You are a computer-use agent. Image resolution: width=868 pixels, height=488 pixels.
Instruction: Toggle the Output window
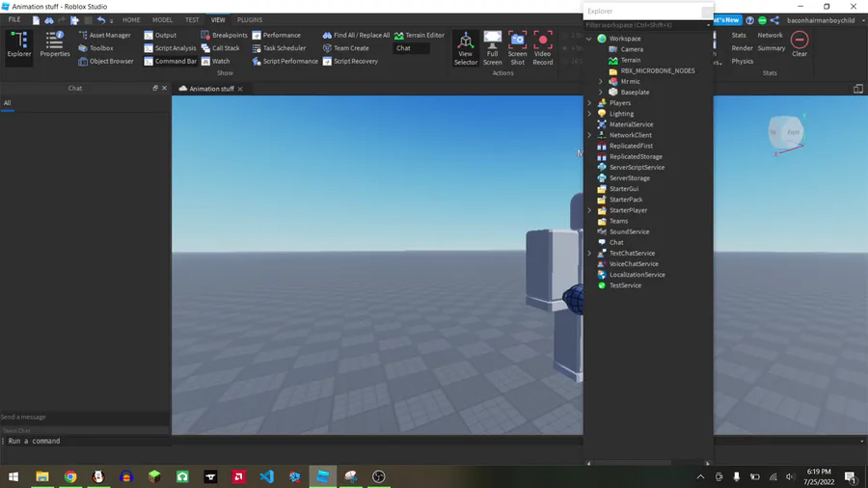[x=160, y=35]
